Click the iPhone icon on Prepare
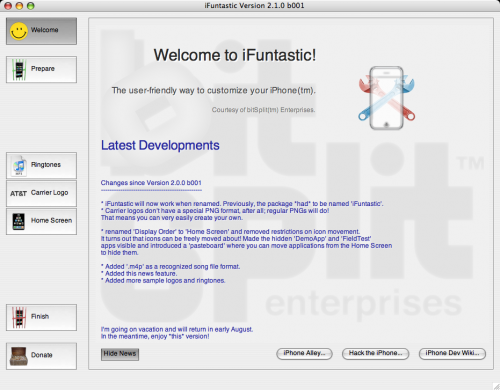The height and width of the screenshot is (390, 500). tap(19, 70)
